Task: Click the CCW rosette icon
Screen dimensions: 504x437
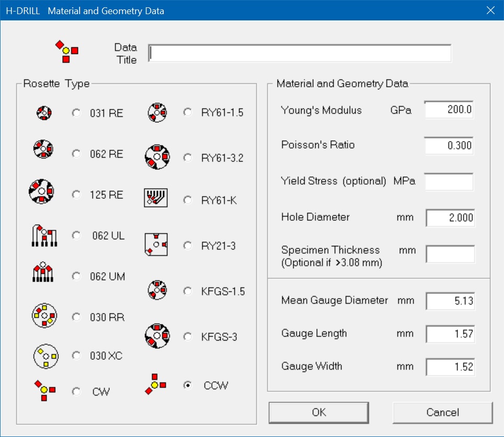Action: pos(155,384)
